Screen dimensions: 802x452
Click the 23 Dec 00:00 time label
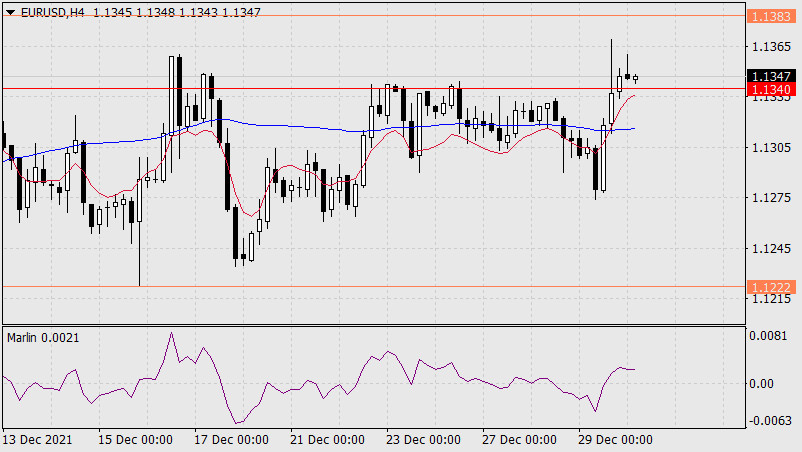pos(423,440)
